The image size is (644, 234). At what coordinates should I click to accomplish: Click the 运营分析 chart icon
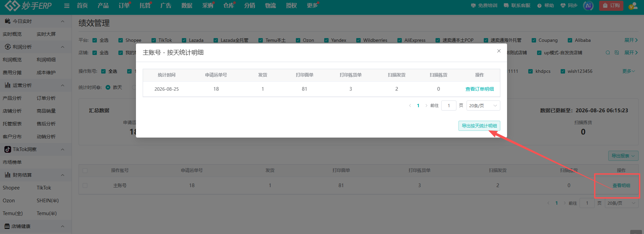(x=7, y=85)
